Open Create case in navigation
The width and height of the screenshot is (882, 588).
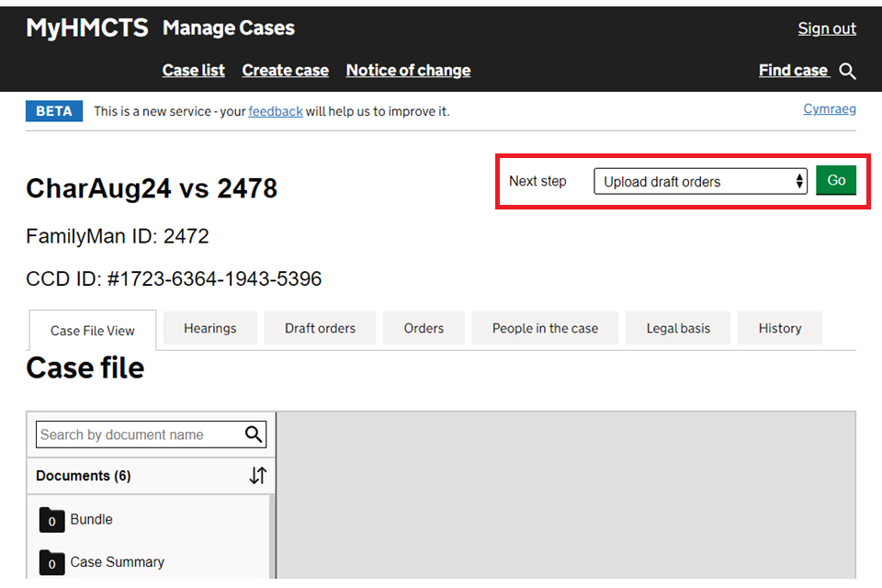[x=285, y=71]
